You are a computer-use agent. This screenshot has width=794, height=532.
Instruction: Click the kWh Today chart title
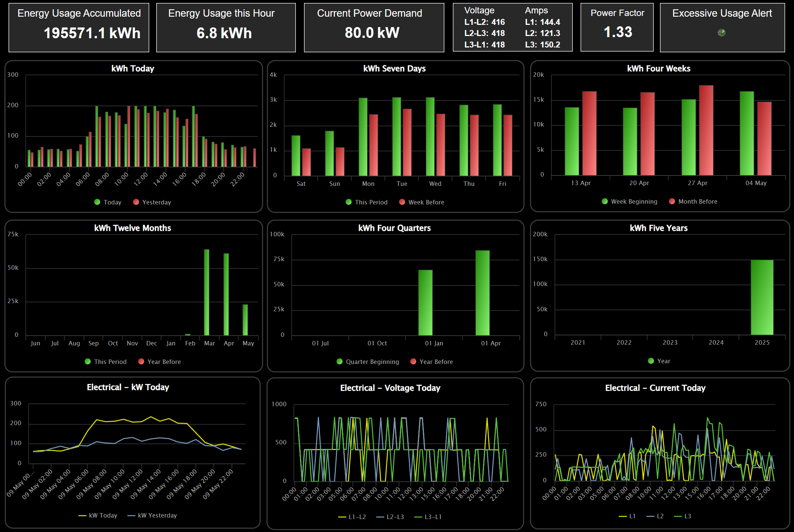[133, 69]
